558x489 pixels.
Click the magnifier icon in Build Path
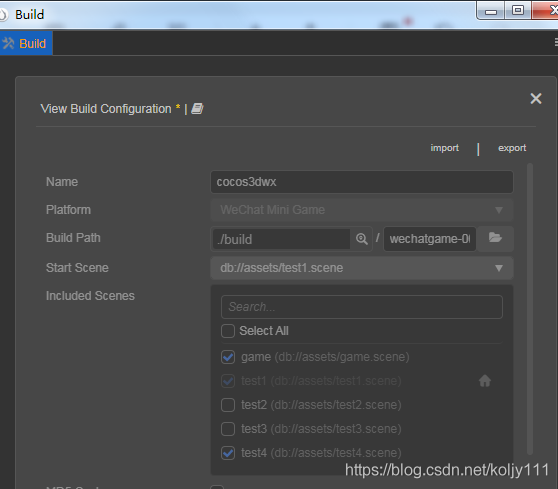pos(362,239)
